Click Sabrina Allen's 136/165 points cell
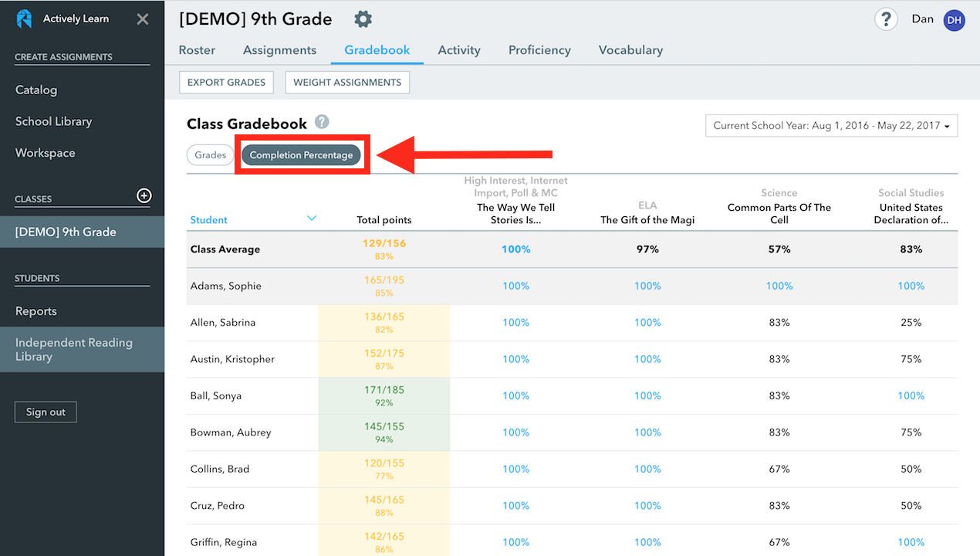This screenshot has width=980, height=556. coord(384,323)
